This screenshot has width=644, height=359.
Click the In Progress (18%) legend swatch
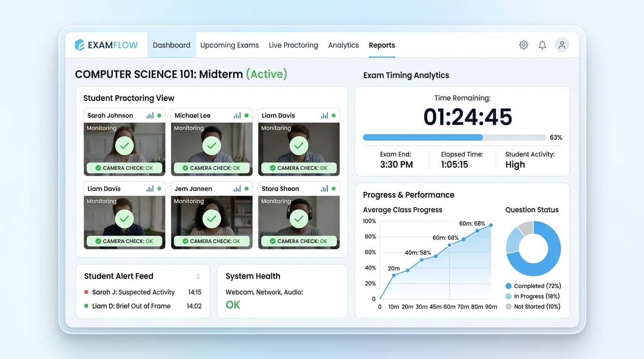pyautogui.click(x=509, y=296)
